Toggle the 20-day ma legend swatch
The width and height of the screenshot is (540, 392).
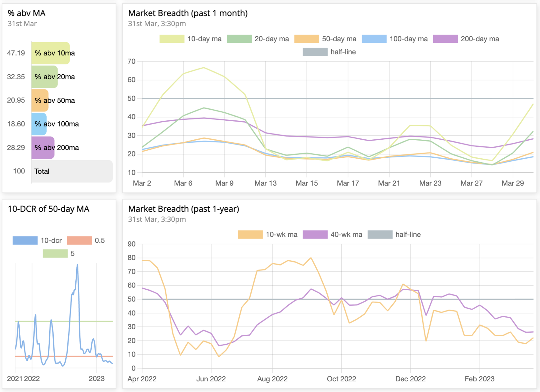pyautogui.click(x=239, y=39)
